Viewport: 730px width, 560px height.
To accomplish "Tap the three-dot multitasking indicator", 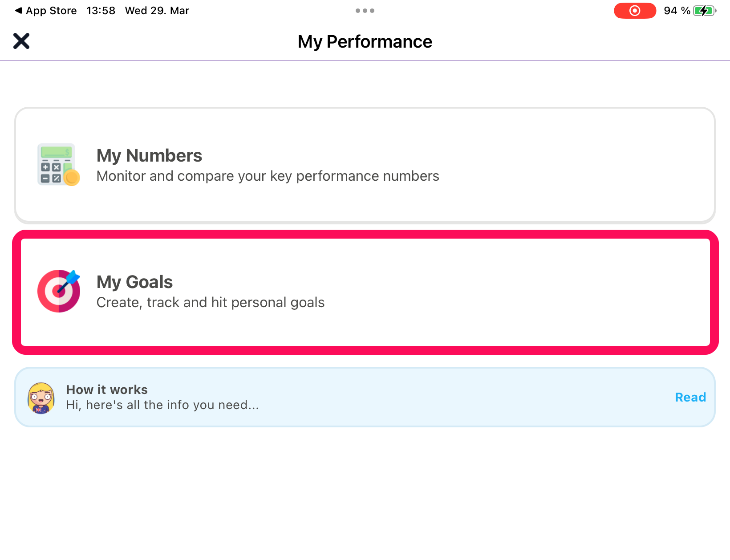I will tap(365, 11).
